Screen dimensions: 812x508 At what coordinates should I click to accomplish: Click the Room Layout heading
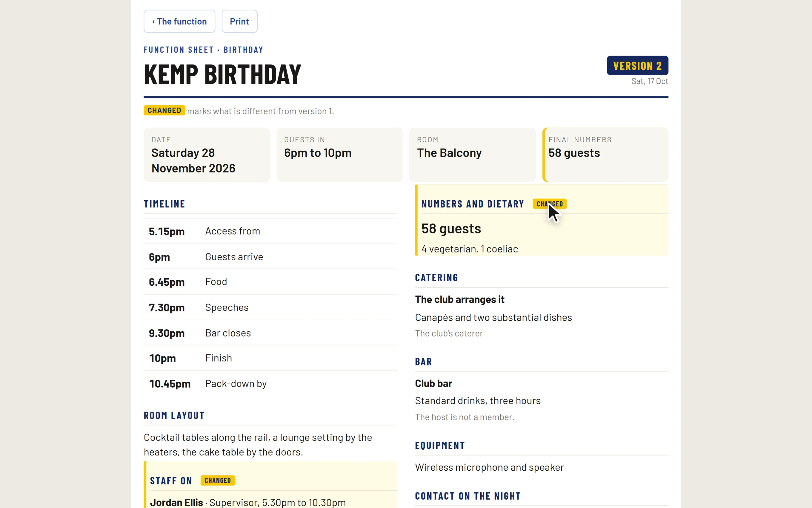pyautogui.click(x=174, y=416)
